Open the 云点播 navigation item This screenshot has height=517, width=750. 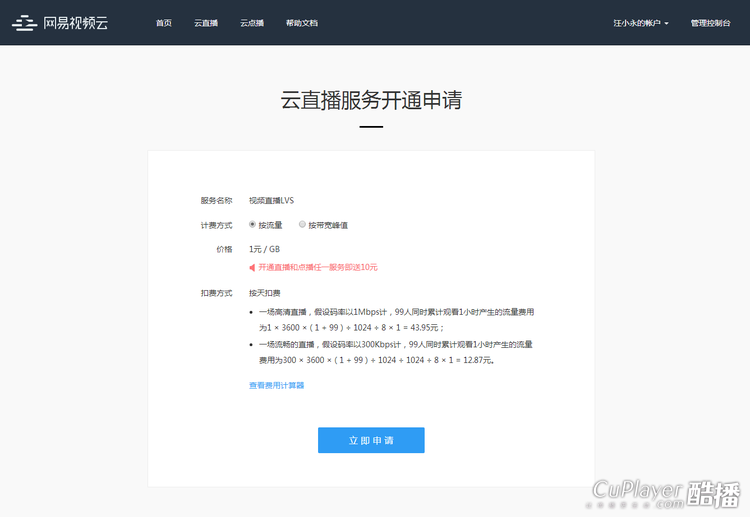[251, 23]
